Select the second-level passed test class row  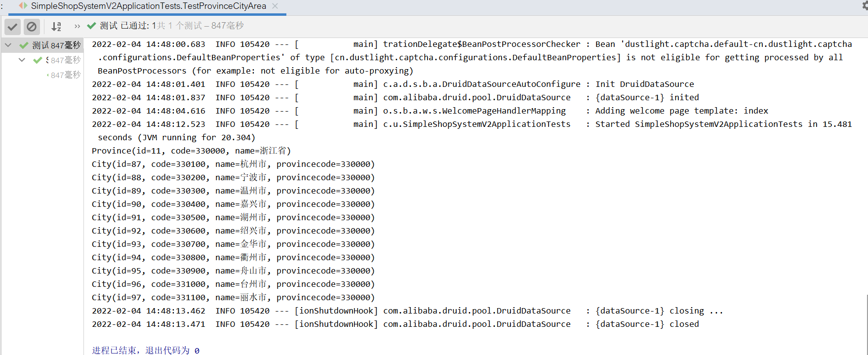pos(42,60)
